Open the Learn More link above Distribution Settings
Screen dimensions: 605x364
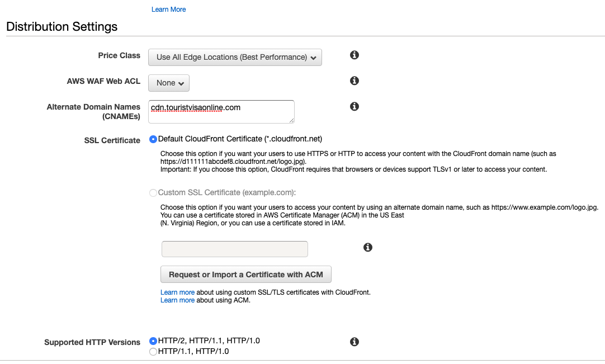pyautogui.click(x=168, y=10)
